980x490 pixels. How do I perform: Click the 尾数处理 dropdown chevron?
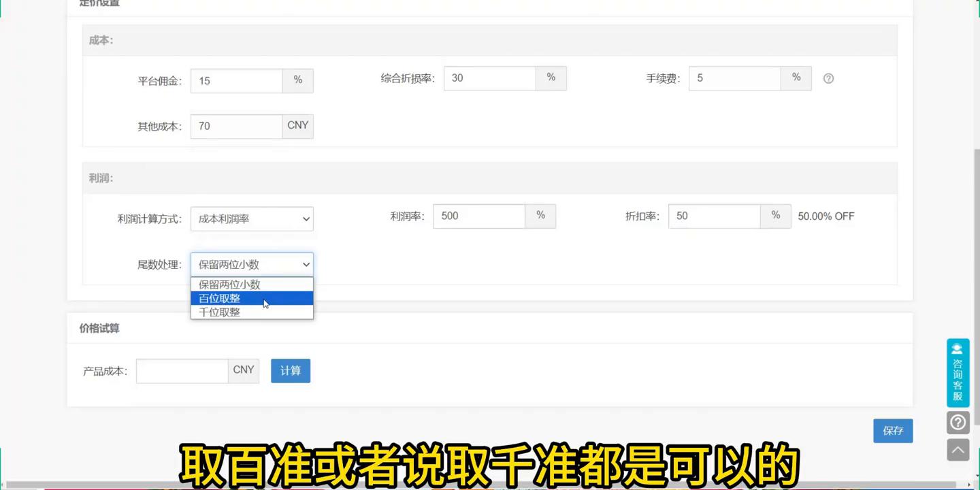click(306, 264)
